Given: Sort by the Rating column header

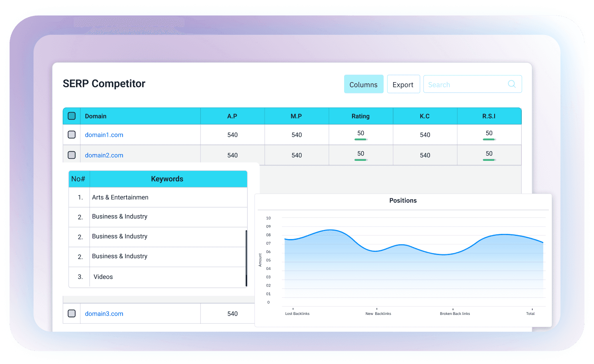Looking at the screenshot, I should (x=360, y=116).
